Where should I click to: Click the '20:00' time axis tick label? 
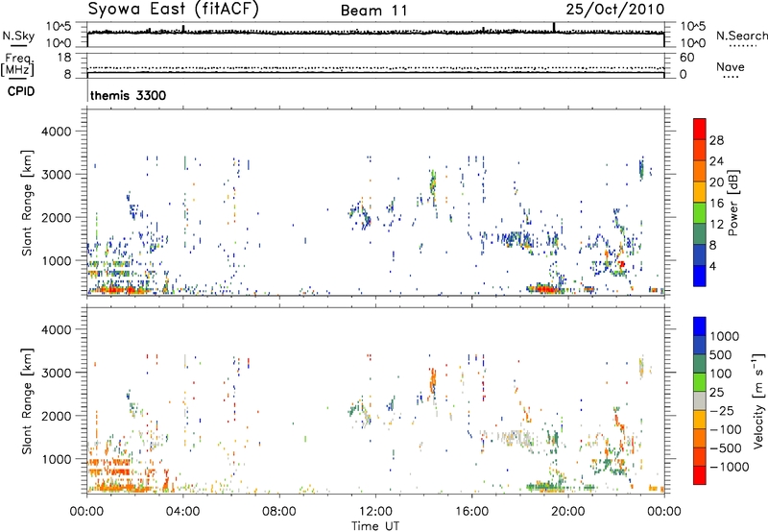point(567,512)
